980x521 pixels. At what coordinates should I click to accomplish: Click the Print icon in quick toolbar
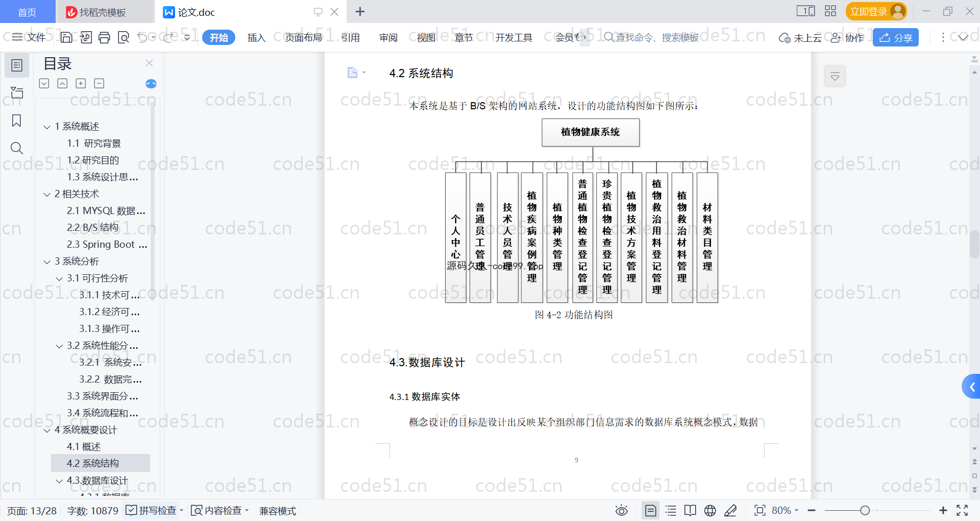coord(104,37)
